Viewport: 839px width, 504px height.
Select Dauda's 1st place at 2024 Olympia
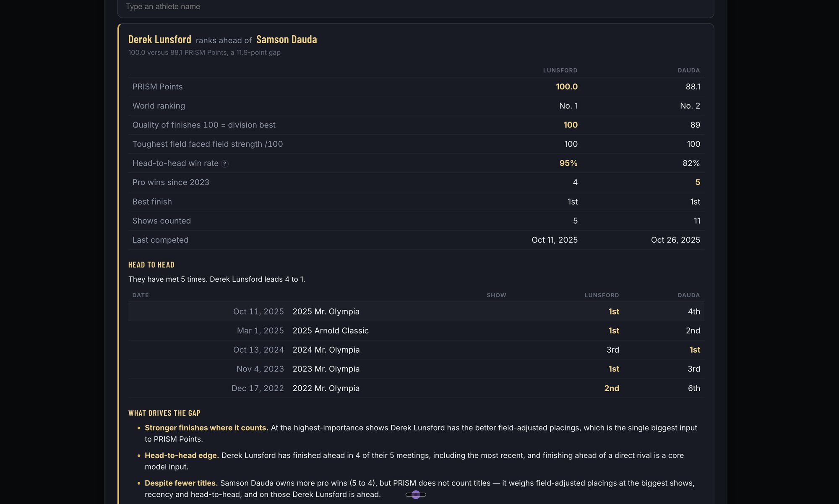click(695, 350)
